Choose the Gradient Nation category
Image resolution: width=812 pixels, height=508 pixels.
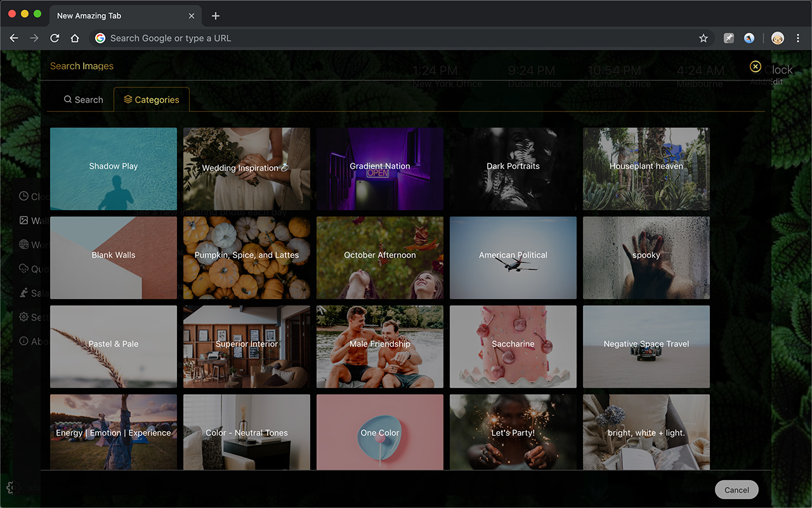(380, 169)
